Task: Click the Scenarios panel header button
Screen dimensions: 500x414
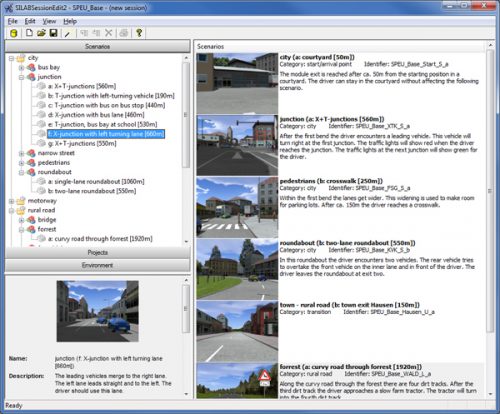Action: coord(97,46)
